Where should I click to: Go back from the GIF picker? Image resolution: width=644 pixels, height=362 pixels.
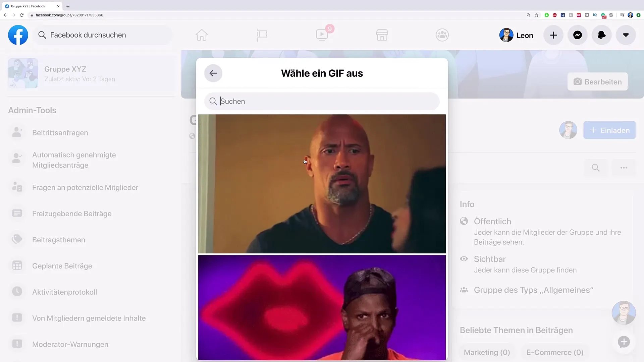pyautogui.click(x=213, y=73)
